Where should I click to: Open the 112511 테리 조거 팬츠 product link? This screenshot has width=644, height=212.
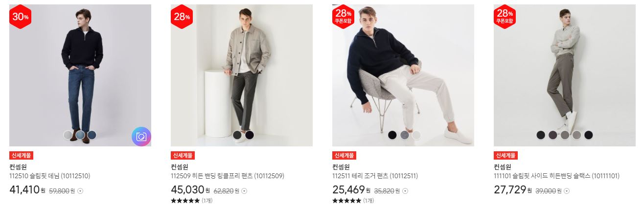point(375,176)
